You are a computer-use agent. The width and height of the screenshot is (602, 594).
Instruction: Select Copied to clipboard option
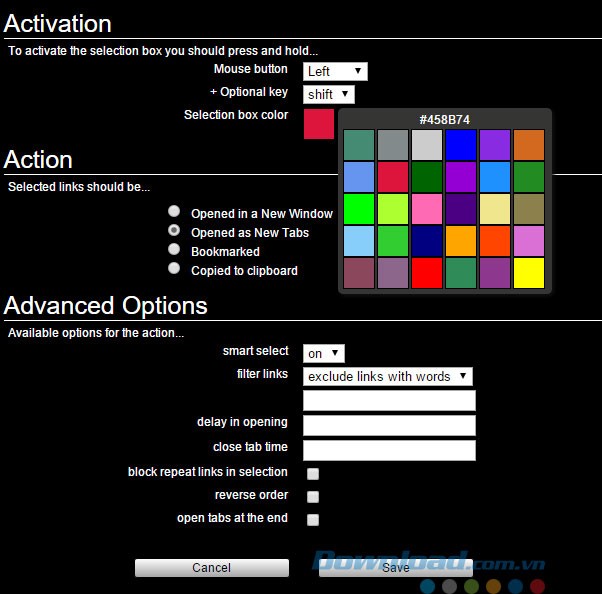click(174, 269)
